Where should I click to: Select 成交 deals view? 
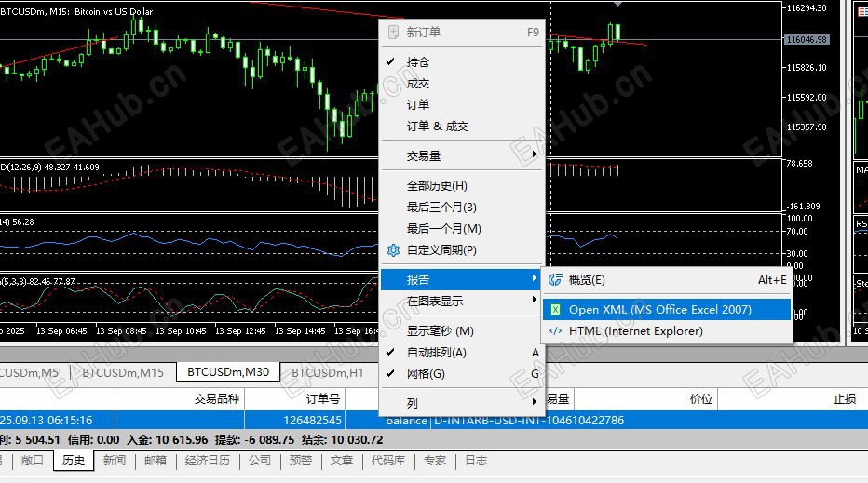point(463,84)
